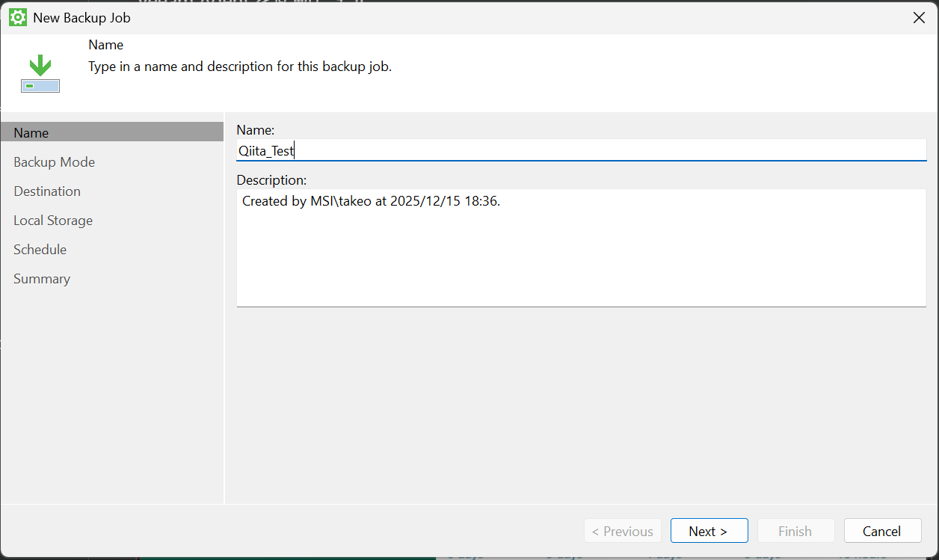Screen dimensions: 939x560
Task: Click the 'Created by MSI\takeo' description text
Action: coord(371,201)
